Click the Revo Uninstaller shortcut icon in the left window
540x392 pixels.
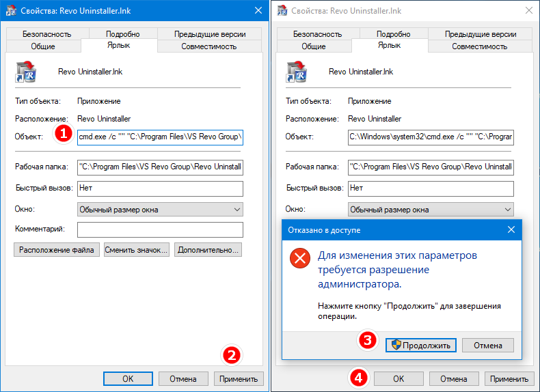point(26,72)
